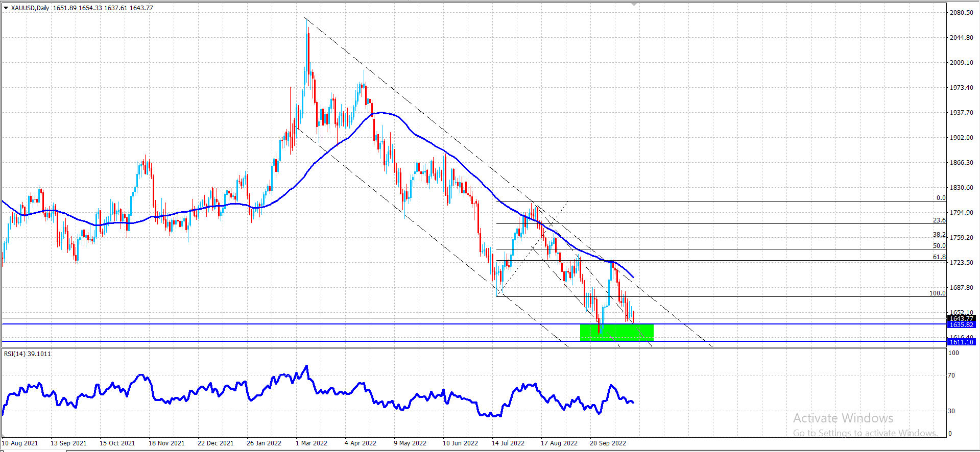Select the green support zone rectangle

[x=616, y=332]
